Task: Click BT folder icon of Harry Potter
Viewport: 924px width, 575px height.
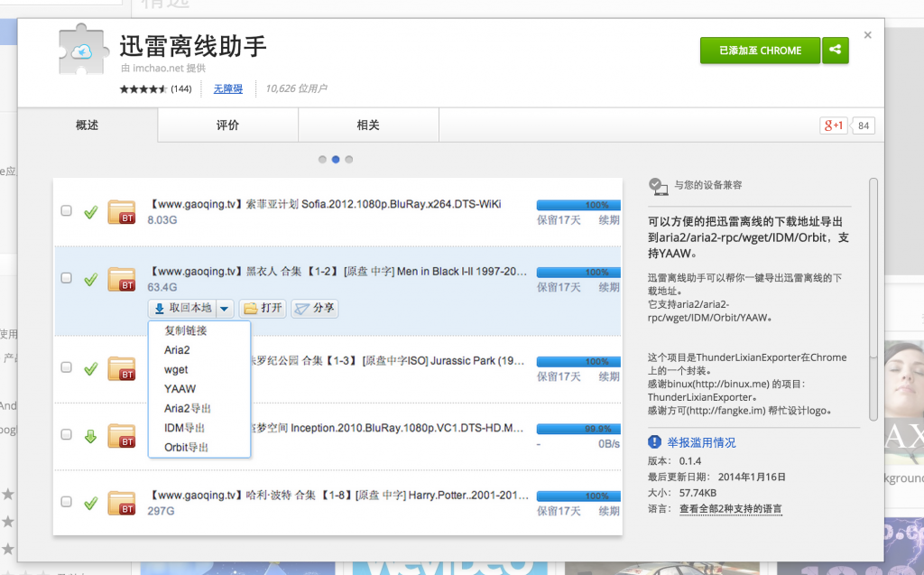Action: pos(122,503)
